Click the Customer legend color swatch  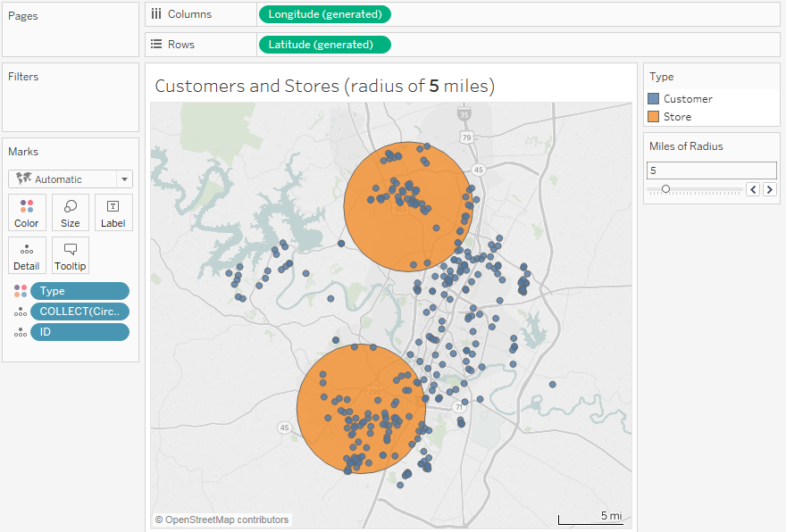[x=654, y=99]
